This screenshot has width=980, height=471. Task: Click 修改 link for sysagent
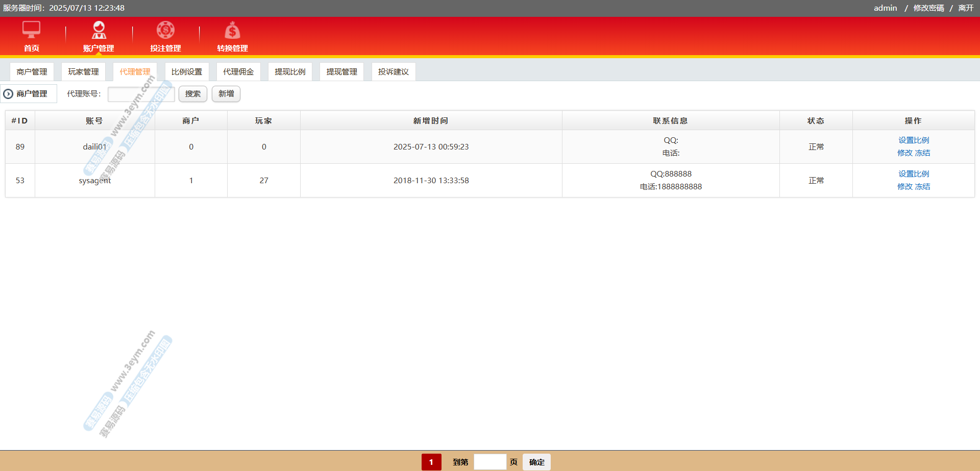pyautogui.click(x=904, y=187)
